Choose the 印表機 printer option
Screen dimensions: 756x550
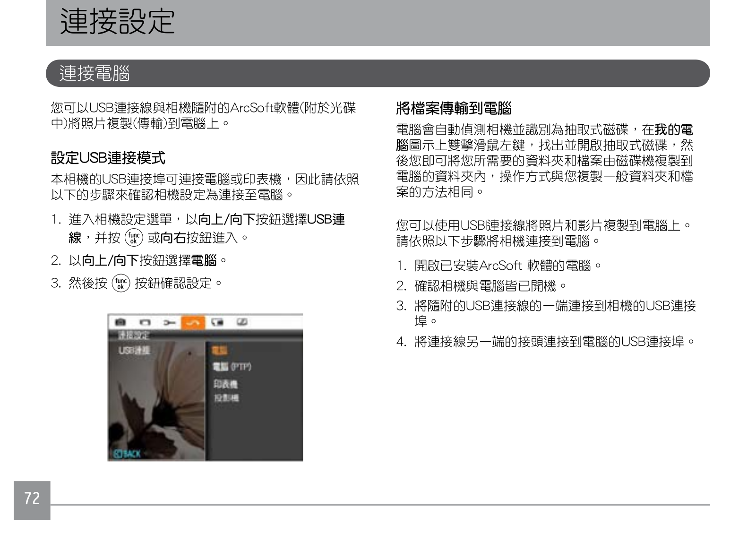point(225,384)
